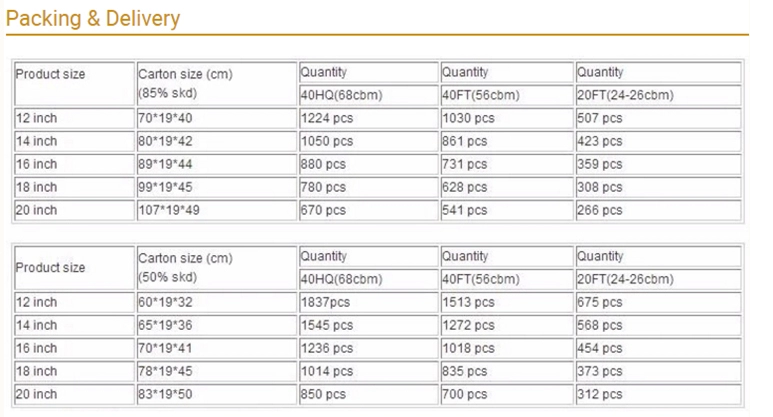Viewport: 773px width, 417px height.
Task: Click the 454 pcs quantity cell
Action: tap(600, 348)
